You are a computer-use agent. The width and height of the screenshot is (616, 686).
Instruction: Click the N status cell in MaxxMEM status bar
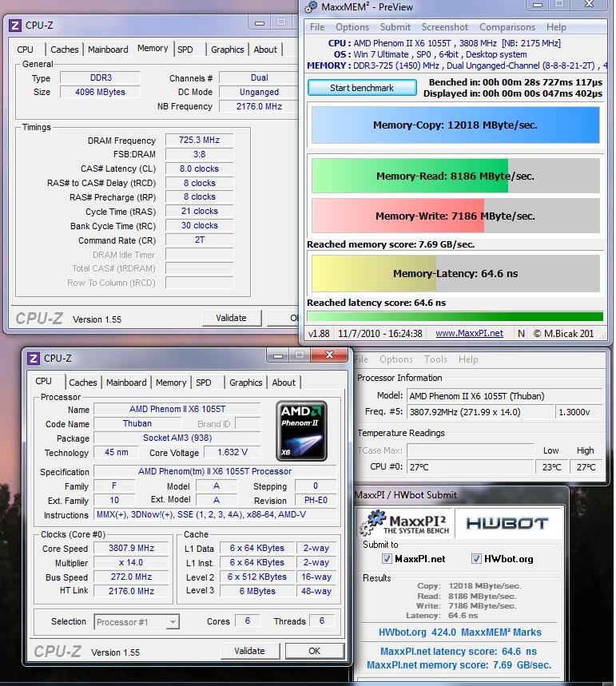521,333
